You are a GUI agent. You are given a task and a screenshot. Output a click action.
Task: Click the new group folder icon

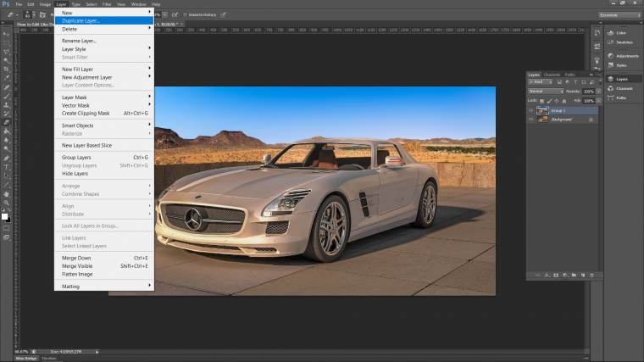pos(575,276)
